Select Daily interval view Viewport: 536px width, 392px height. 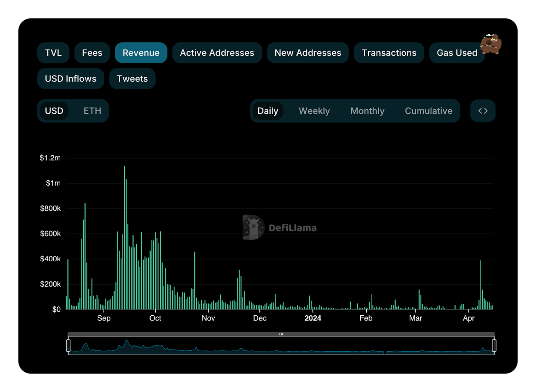[x=268, y=111]
